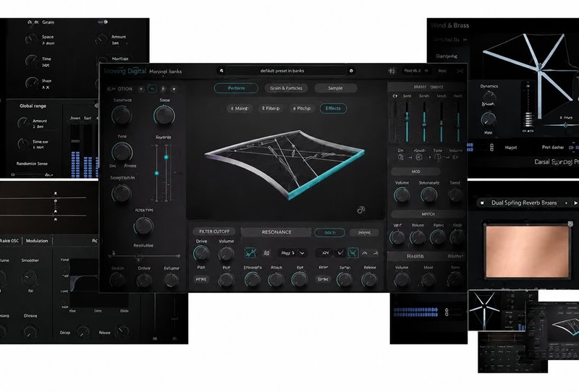Select the teal curve shape icon left of Release
579x392 pixels.
point(353,253)
